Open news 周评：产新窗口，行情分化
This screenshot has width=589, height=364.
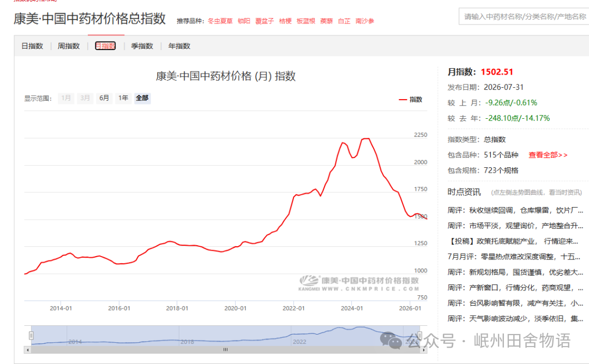pos(515,288)
